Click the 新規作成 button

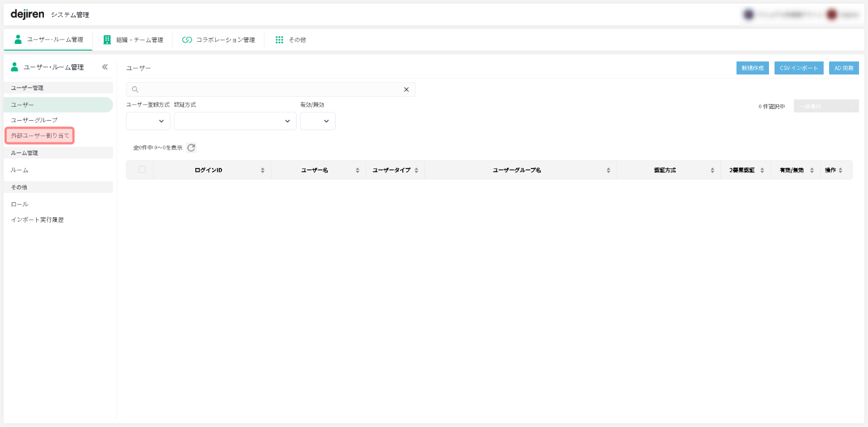752,68
